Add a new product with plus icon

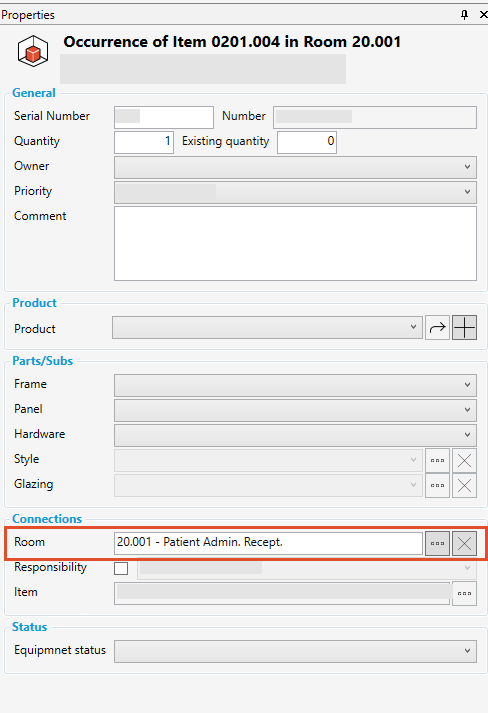point(464,327)
